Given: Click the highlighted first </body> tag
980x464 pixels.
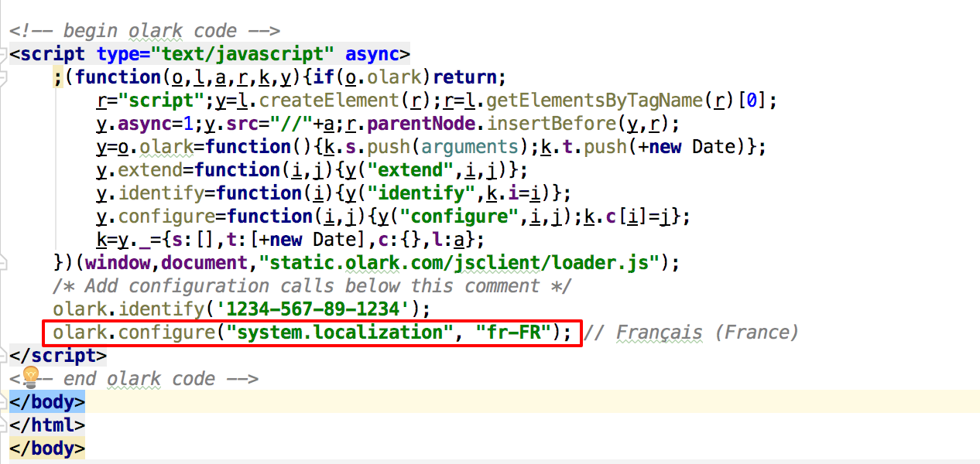Looking at the screenshot, I should click(x=47, y=402).
